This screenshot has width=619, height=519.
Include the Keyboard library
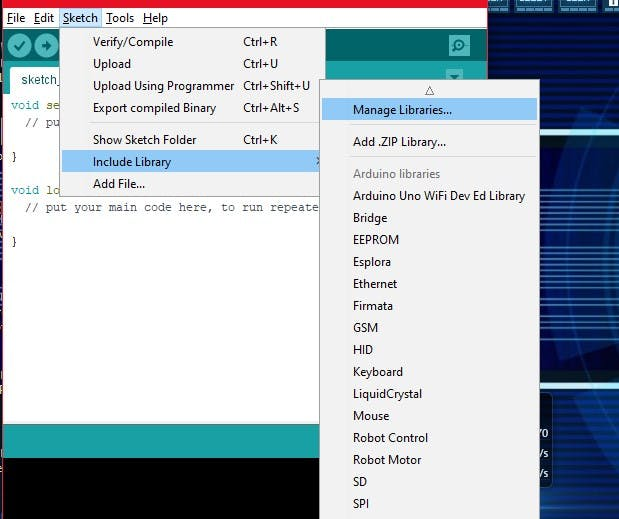430,372
